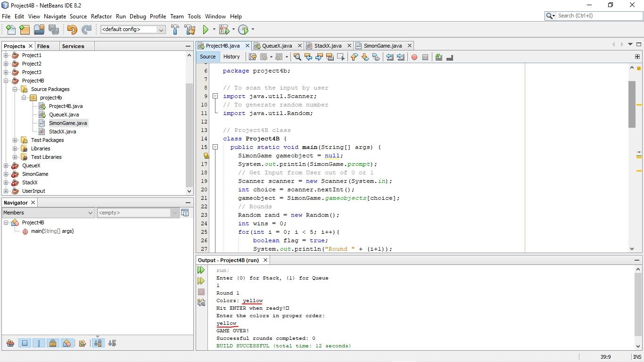Toggle Highlight Search in the editor toolbar
The image size is (644, 362).
tap(330, 57)
